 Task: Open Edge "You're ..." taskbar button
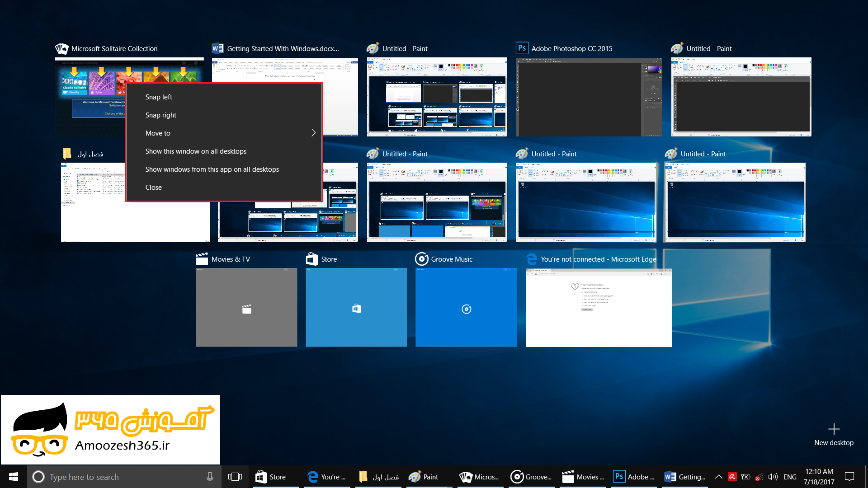[326, 477]
